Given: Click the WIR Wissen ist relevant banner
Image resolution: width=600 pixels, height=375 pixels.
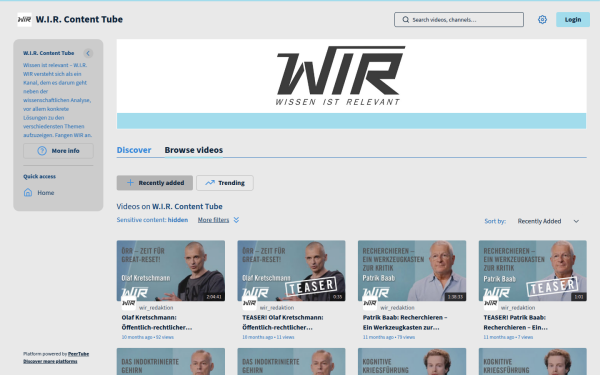Looking at the screenshot, I should coord(351,84).
